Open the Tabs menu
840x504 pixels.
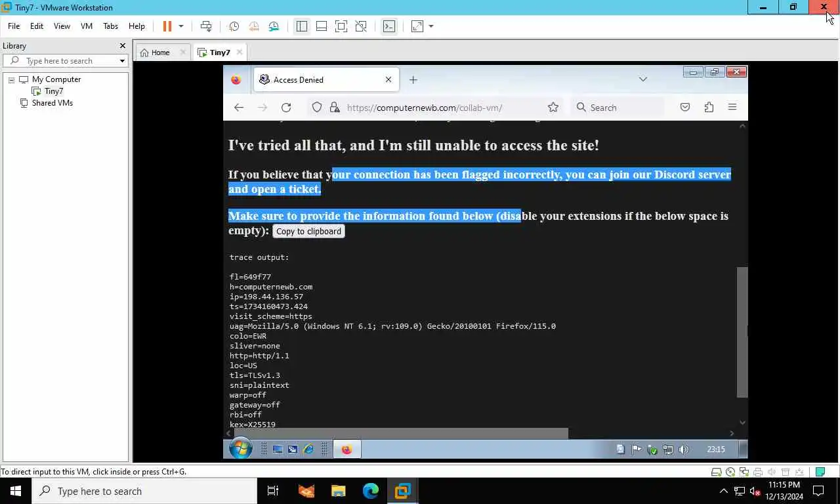pyautogui.click(x=110, y=26)
